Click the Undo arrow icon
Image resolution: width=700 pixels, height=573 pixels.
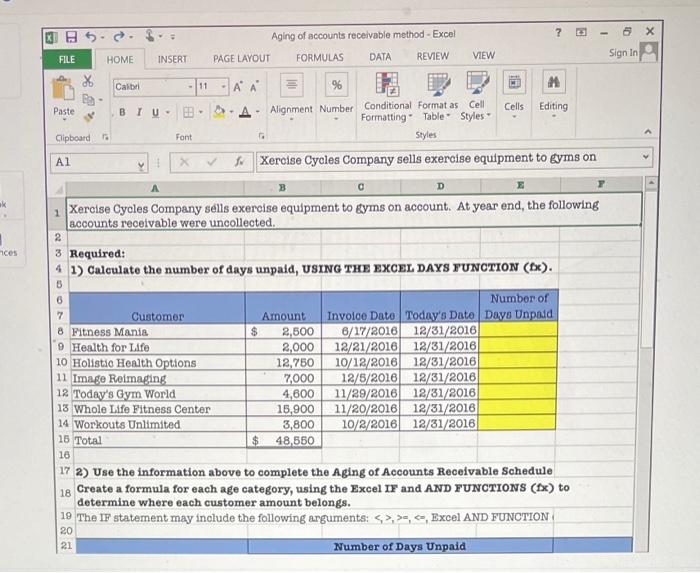(x=90, y=37)
